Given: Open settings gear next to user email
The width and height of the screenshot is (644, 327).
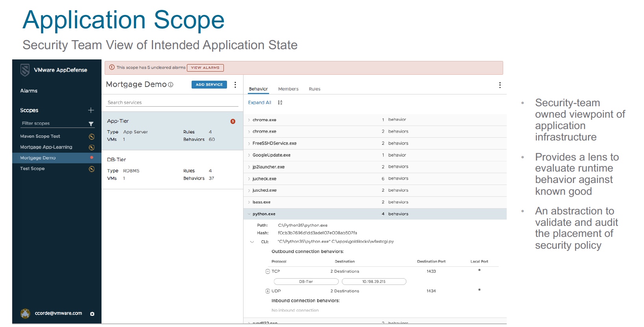Looking at the screenshot, I should (92, 314).
